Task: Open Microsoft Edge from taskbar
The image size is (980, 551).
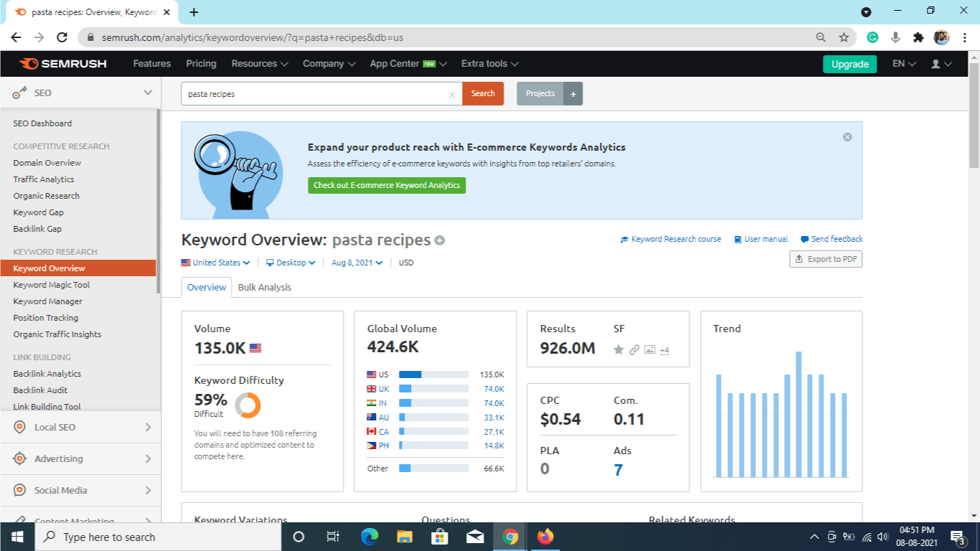Action: coord(369,537)
